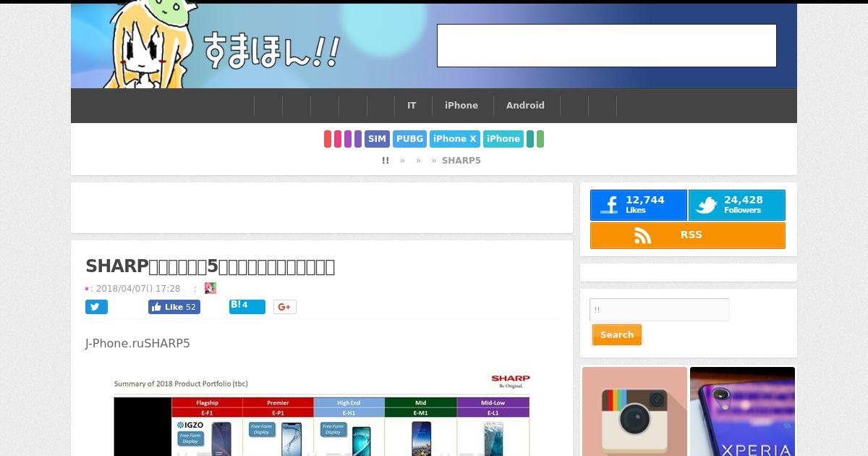The width and height of the screenshot is (868, 456).
Task: Open the iPhone navigation menu item
Action: click(461, 106)
